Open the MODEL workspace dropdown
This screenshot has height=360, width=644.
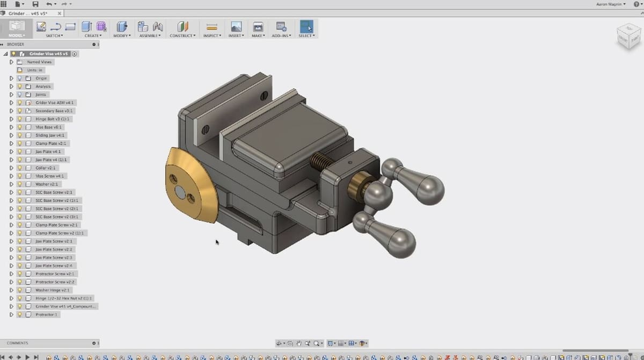[x=16, y=35]
